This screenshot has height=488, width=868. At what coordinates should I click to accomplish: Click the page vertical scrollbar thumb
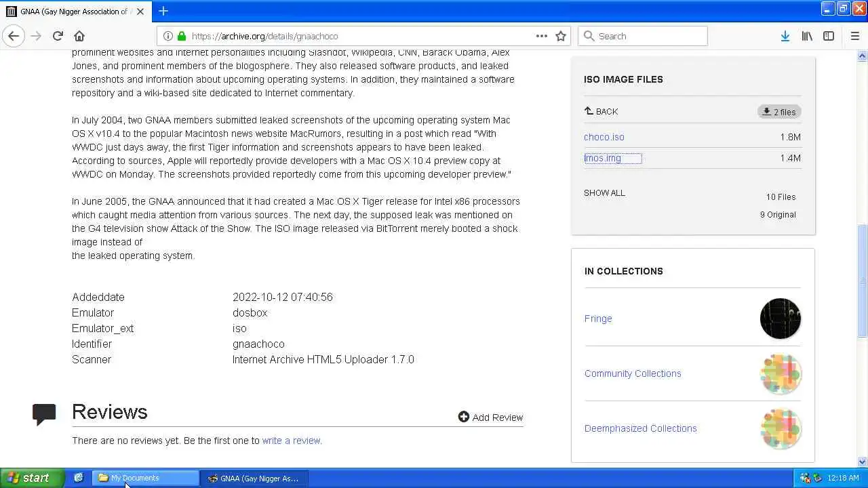coord(862,281)
